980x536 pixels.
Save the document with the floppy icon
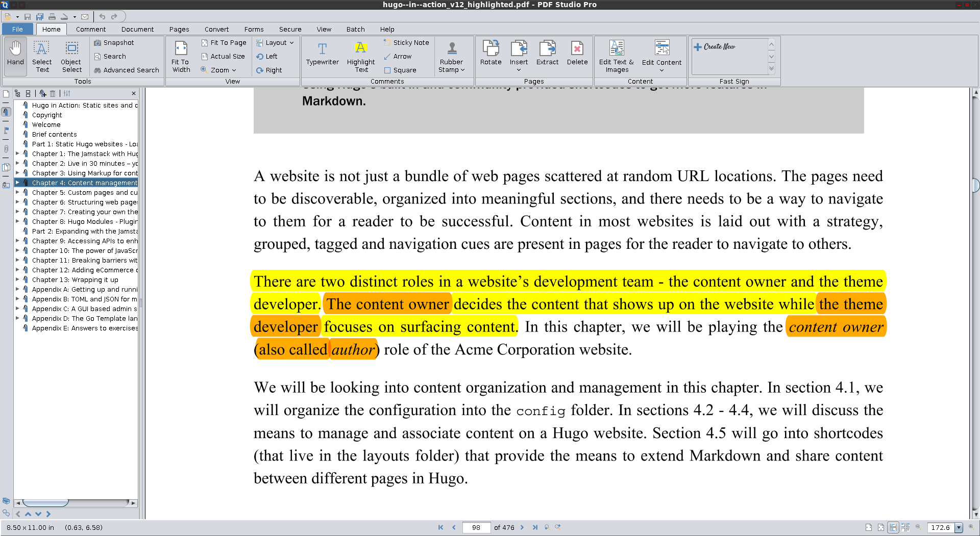pos(28,17)
